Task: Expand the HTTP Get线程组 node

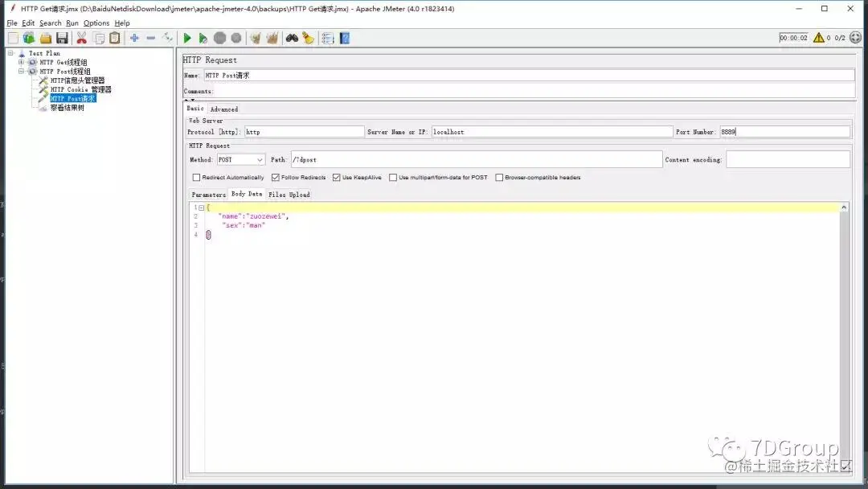Action: point(21,62)
